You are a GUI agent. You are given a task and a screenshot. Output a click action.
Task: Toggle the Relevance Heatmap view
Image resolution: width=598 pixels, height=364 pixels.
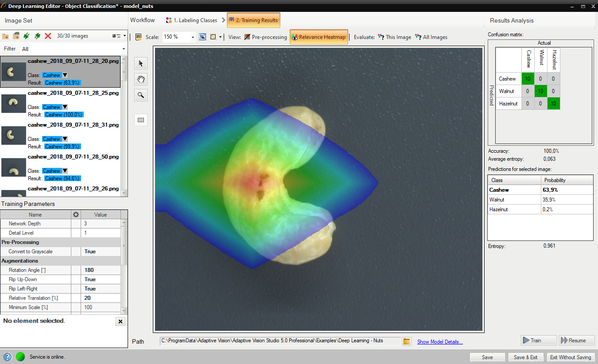318,37
